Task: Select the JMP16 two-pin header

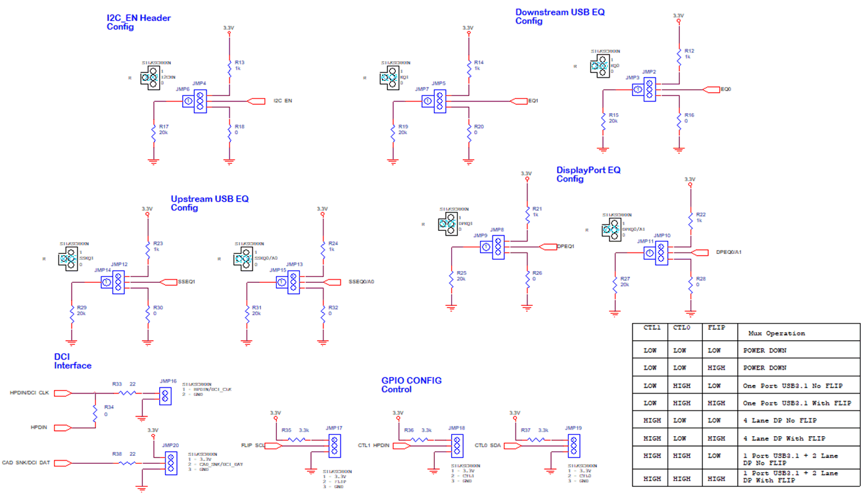Action: (x=166, y=395)
